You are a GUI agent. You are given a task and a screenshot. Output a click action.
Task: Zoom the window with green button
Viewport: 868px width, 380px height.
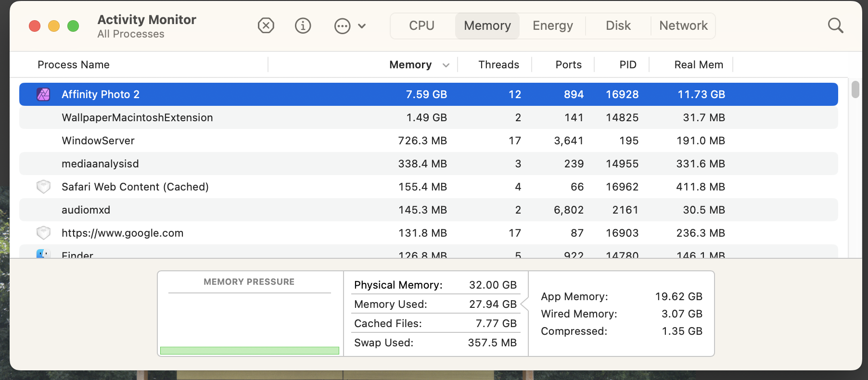pos(73,26)
